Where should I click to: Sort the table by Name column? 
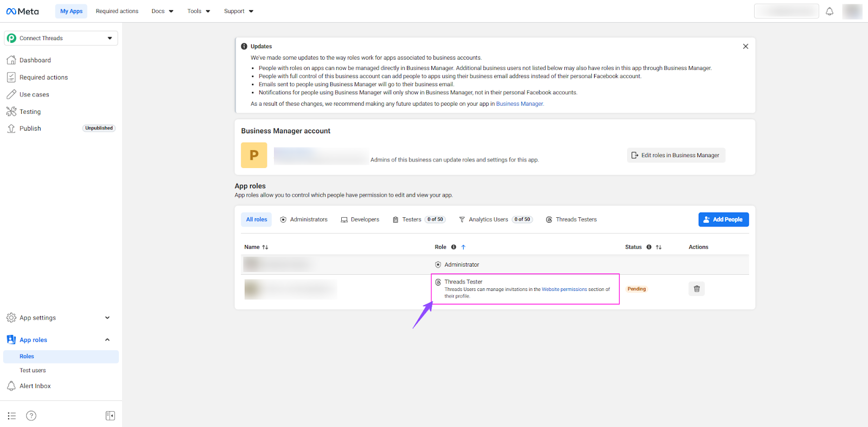tap(265, 247)
